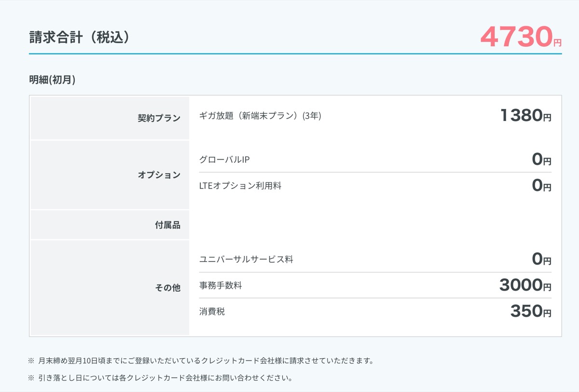Click the 契約プラン row header
Viewport: 579px width, 392px height.
[x=110, y=118]
